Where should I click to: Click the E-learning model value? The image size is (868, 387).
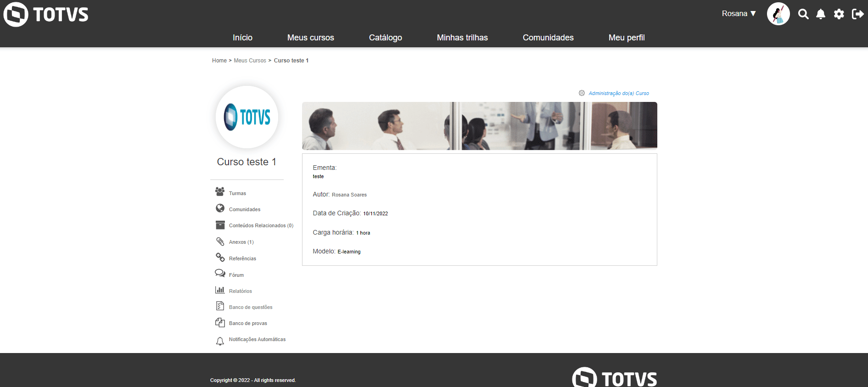pyautogui.click(x=349, y=252)
